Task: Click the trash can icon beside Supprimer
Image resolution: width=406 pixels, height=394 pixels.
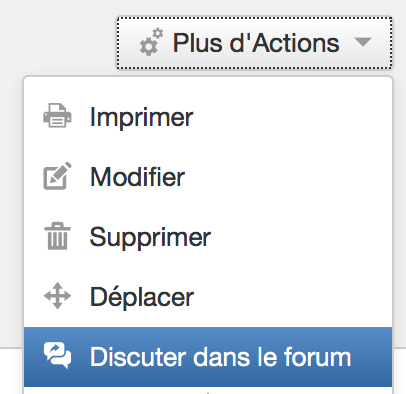Action: [57, 236]
